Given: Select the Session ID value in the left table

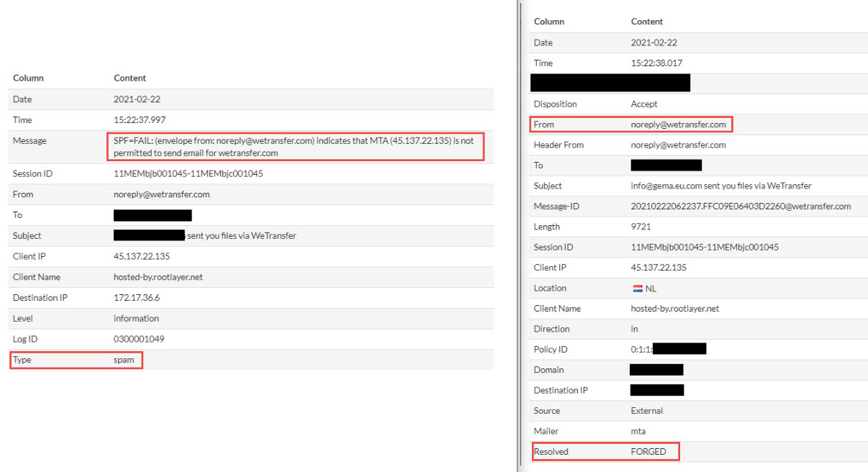Looking at the screenshot, I should pos(189,174).
